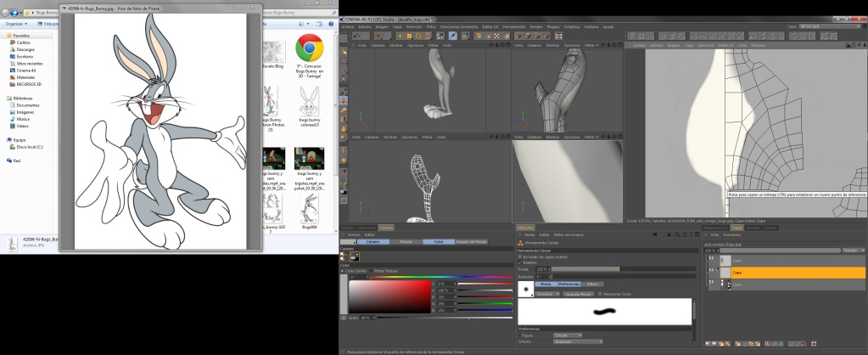Image resolution: width=868 pixels, height=355 pixels.
Task: Open the Render menu
Action: [536, 26]
